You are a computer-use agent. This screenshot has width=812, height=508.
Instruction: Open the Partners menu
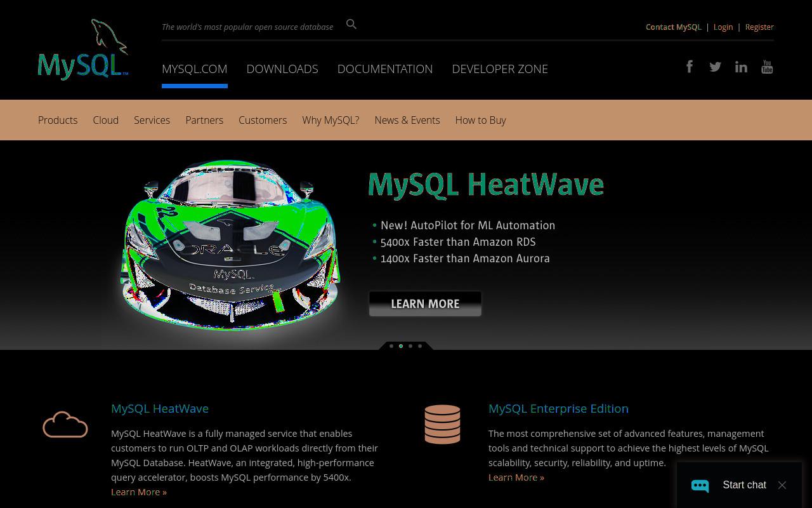point(204,120)
